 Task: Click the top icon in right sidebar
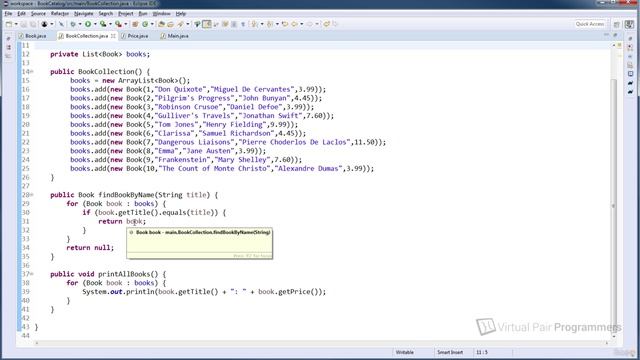pos(630,39)
